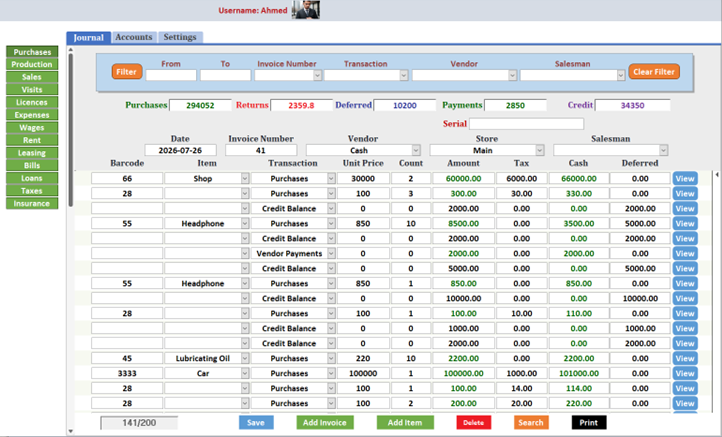
Task: Click the cash cell 101000.00
Action: click(579, 373)
